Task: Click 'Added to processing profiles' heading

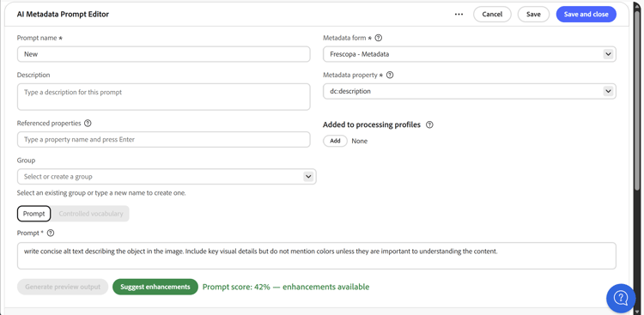Action: (x=372, y=124)
